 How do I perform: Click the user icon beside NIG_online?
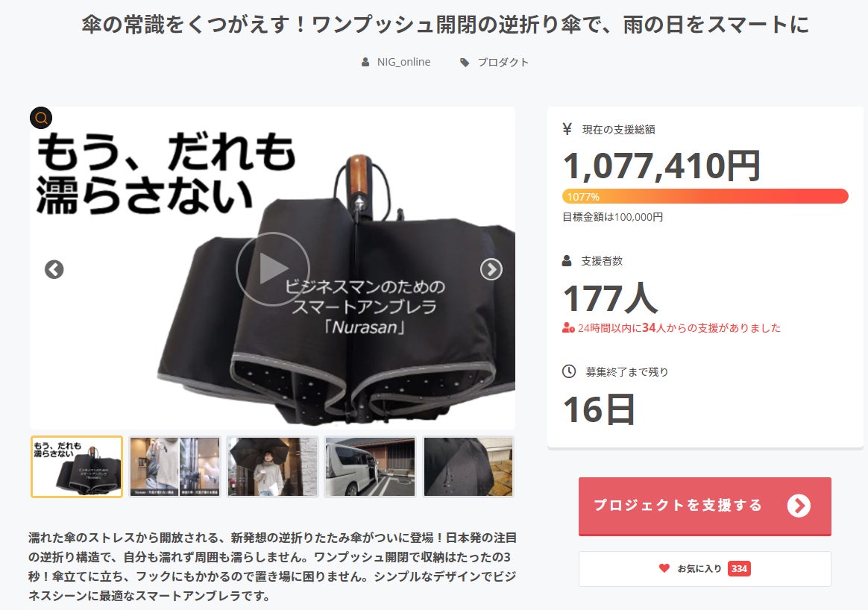[365, 62]
